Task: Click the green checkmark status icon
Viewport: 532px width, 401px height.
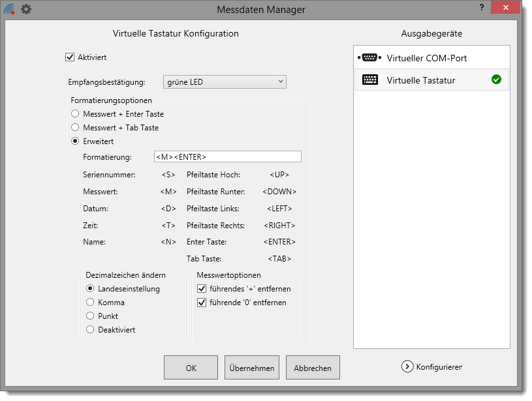Action: coord(496,80)
